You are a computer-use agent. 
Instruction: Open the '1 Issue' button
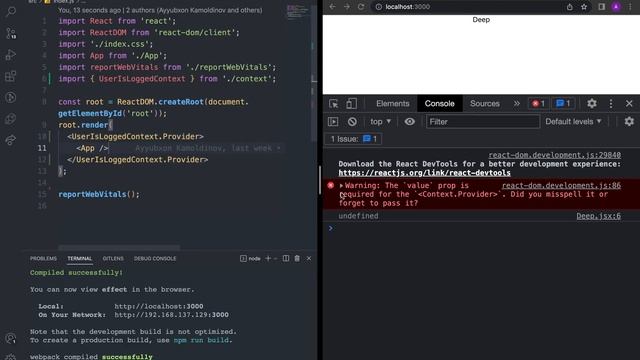point(353,139)
